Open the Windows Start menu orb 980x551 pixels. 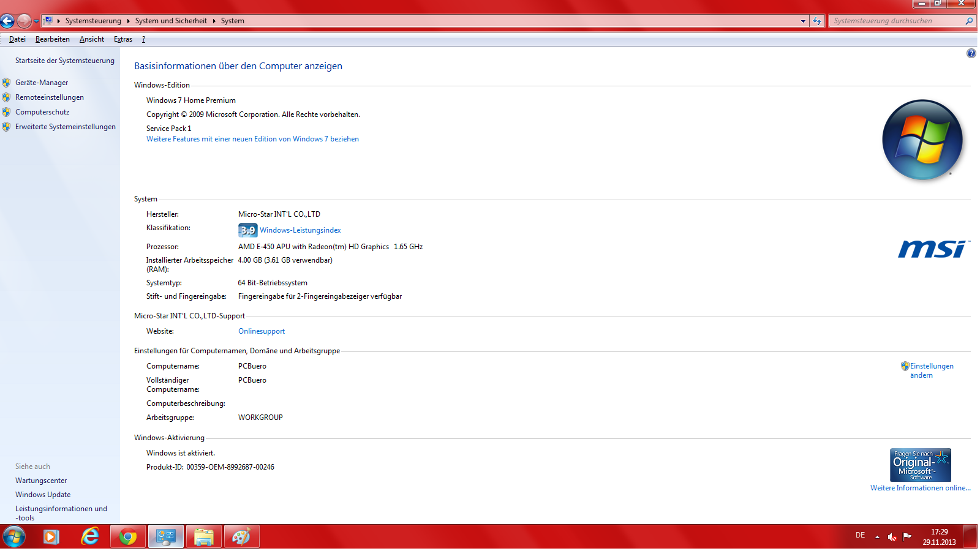(13, 536)
